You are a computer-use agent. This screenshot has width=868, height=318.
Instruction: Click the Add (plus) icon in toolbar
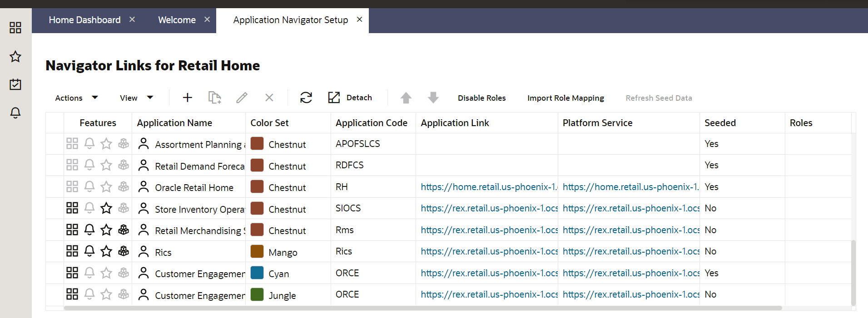[188, 98]
